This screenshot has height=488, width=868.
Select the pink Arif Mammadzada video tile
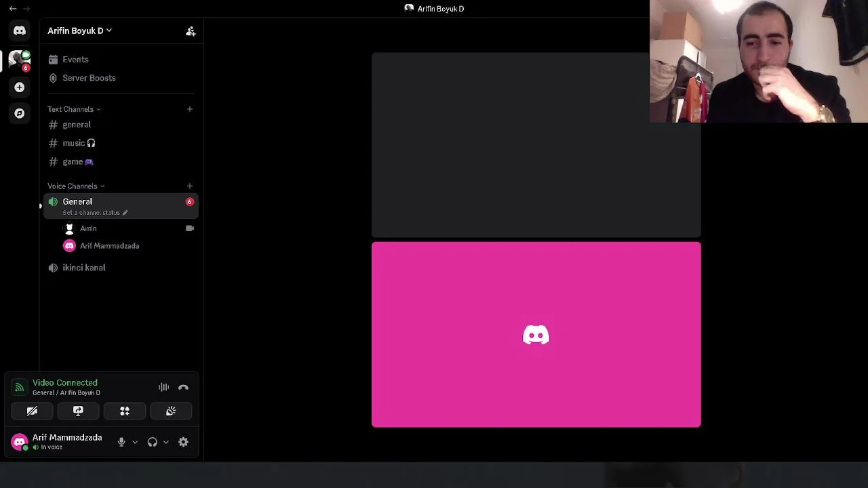tap(536, 335)
